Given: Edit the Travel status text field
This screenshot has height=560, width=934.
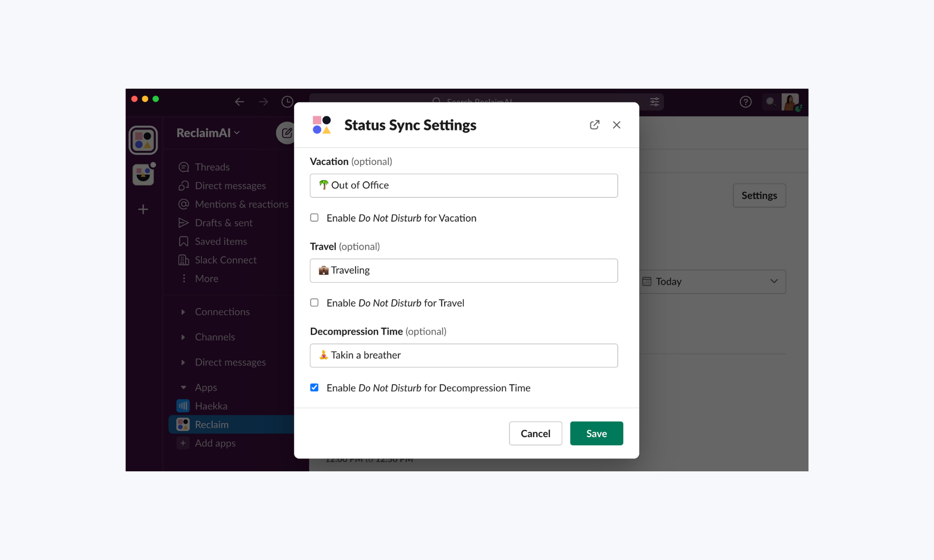Looking at the screenshot, I should click(x=464, y=271).
